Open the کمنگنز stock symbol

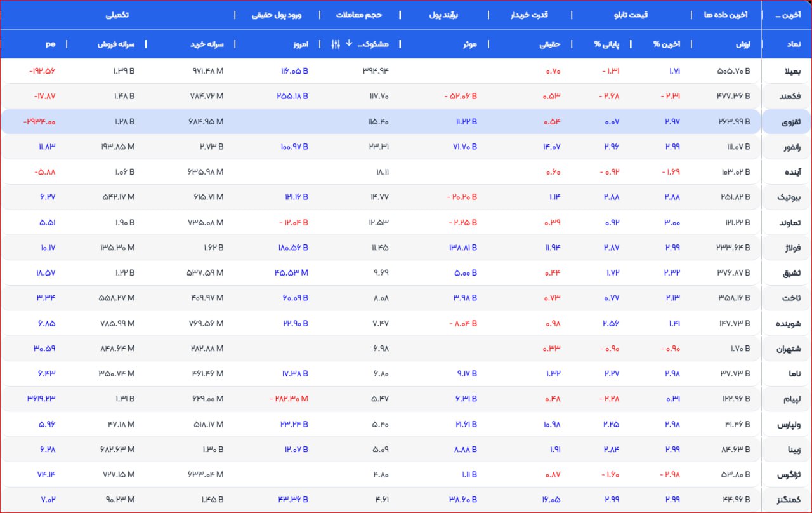789,500
